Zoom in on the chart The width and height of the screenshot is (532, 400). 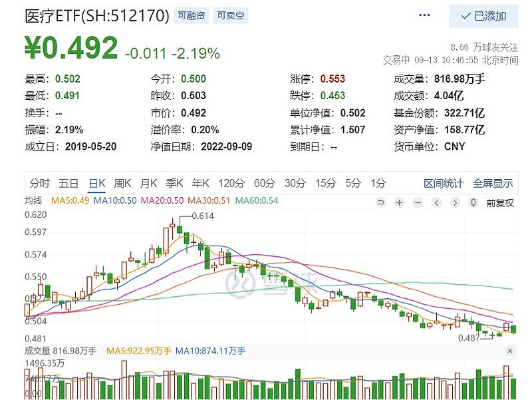[398, 203]
